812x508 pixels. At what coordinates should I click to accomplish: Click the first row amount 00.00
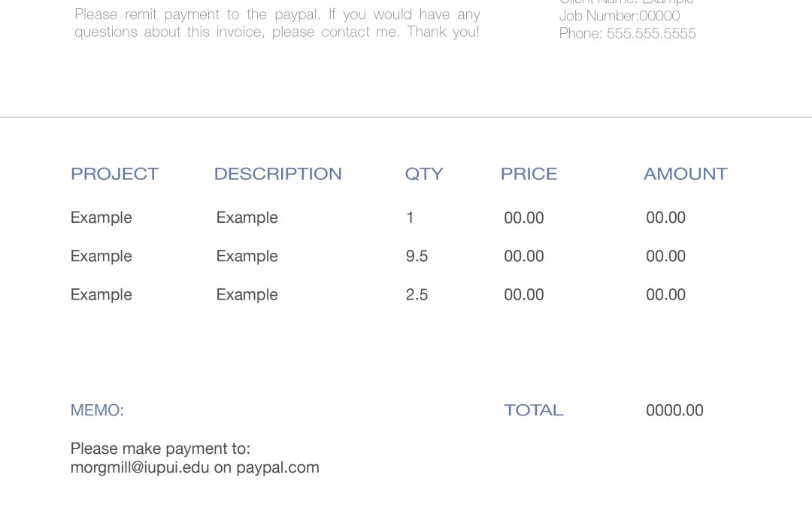pyautogui.click(x=666, y=217)
